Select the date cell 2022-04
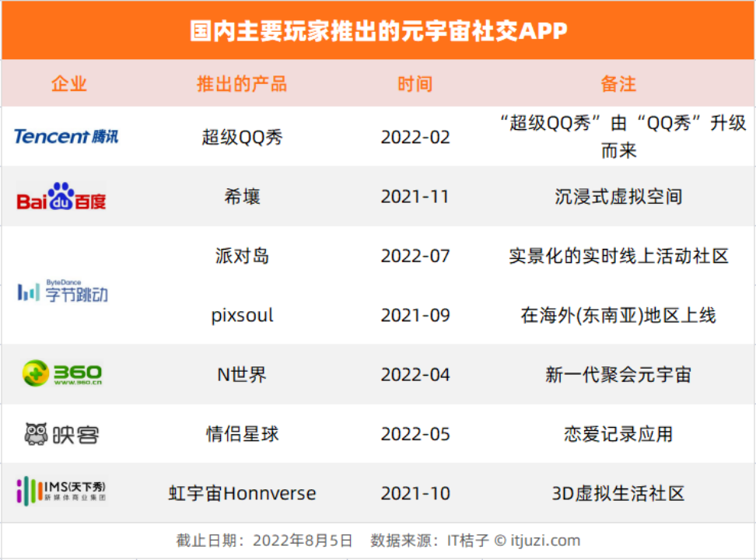 [415, 374]
